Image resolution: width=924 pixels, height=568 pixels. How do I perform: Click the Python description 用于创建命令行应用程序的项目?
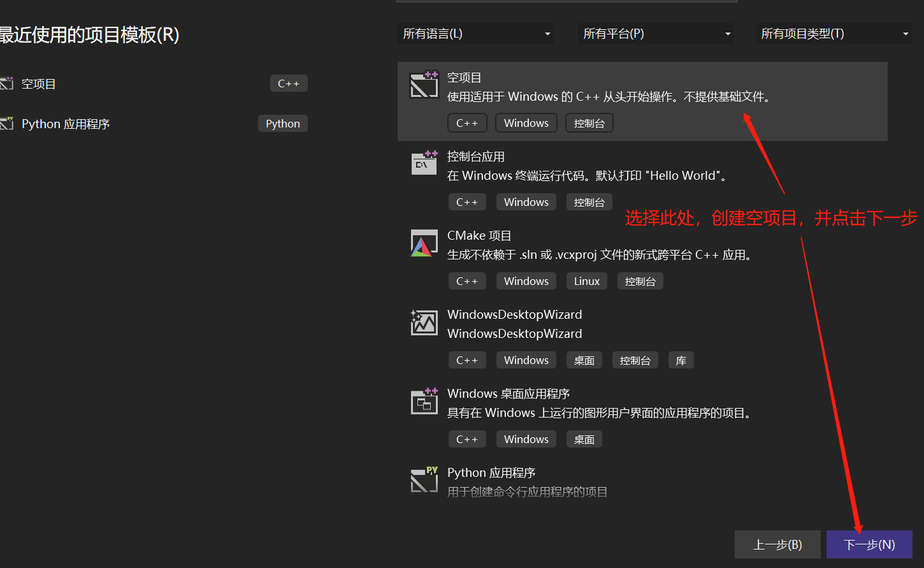tap(527, 492)
